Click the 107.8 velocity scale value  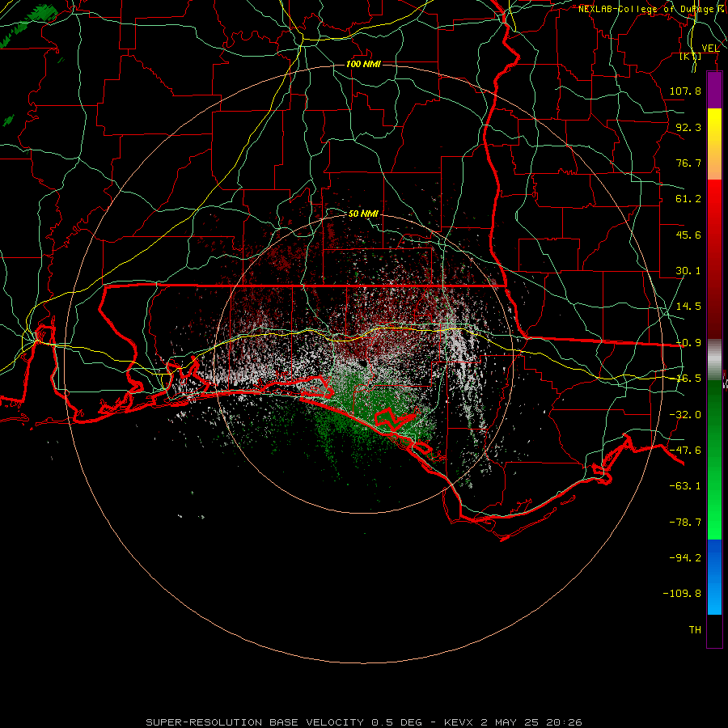tap(685, 91)
